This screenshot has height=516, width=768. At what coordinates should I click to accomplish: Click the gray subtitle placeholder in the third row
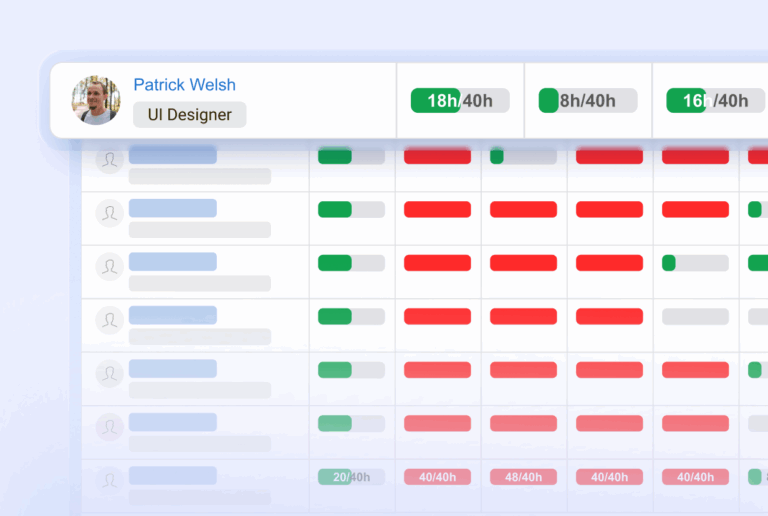pyautogui.click(x=199, y=283)
